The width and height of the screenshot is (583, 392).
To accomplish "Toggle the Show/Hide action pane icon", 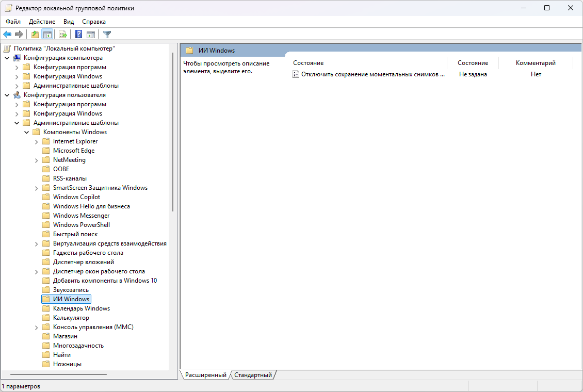I will coord(91,35).
